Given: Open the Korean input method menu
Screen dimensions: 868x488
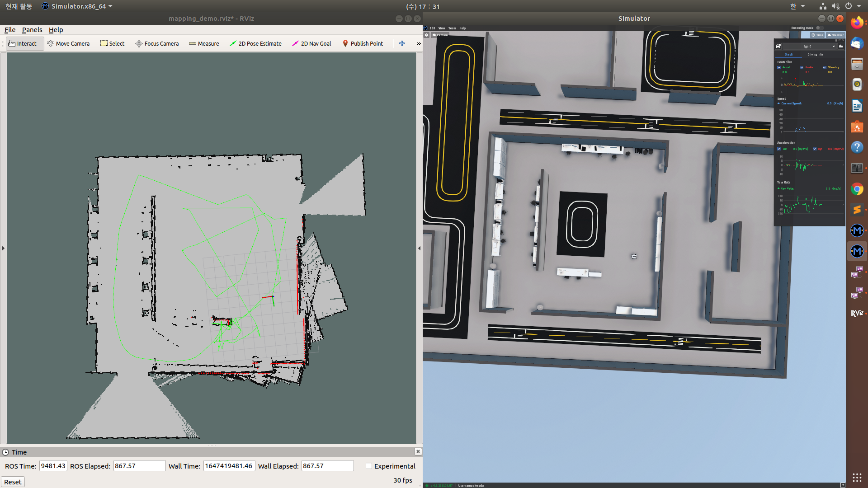Looking at the screenshot, I should pos(797,6).
